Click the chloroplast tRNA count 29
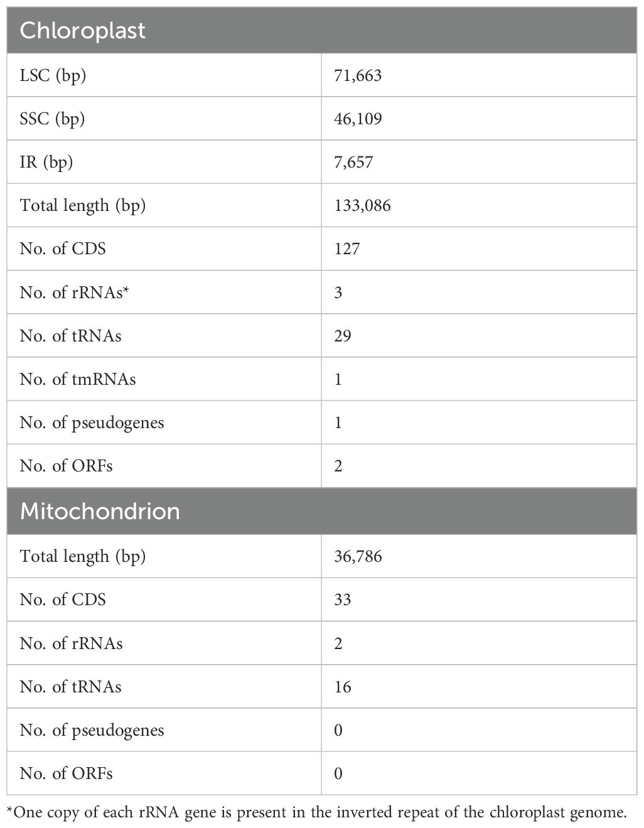This screenshot has height=828, width=644. tap(343, 336)
